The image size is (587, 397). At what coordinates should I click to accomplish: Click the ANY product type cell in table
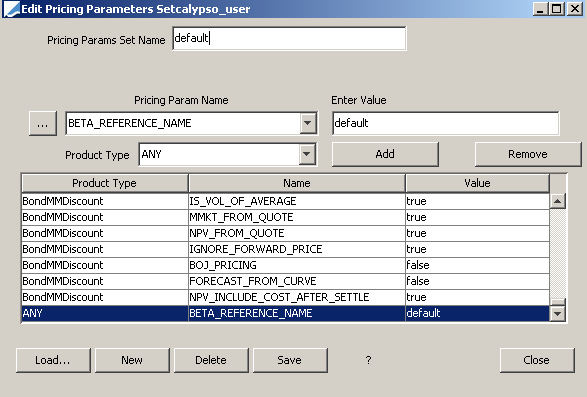(x=104, y=313)
